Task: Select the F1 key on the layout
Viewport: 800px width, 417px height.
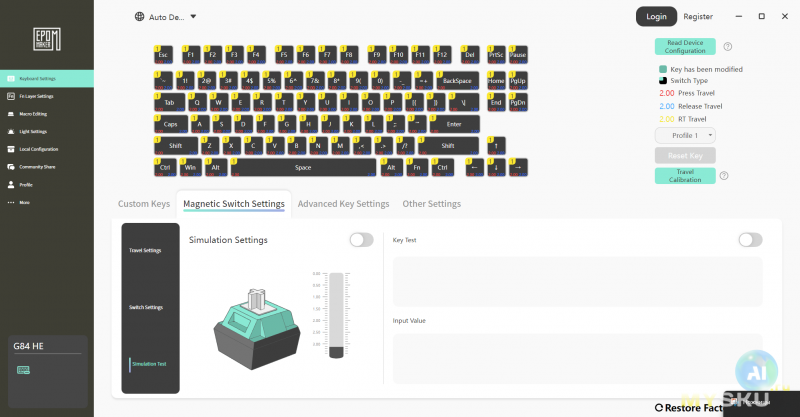Action: click(x=191, y=55)
